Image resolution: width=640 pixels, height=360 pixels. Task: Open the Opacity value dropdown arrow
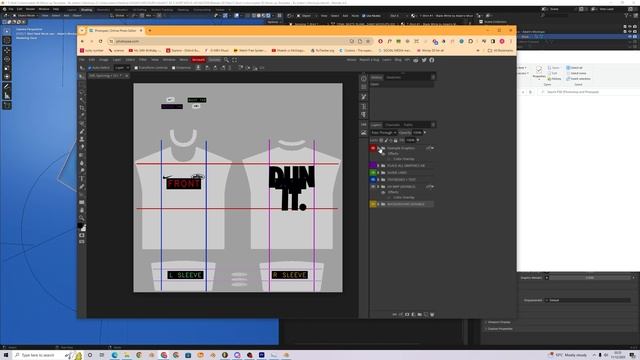(x=425, y=133)
